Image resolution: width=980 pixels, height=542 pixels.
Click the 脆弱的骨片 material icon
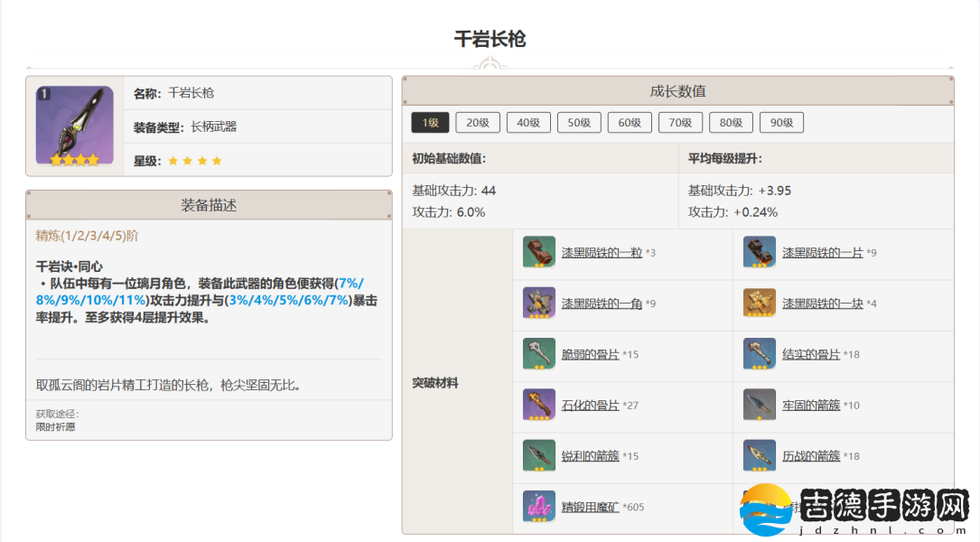pos(539,354)
